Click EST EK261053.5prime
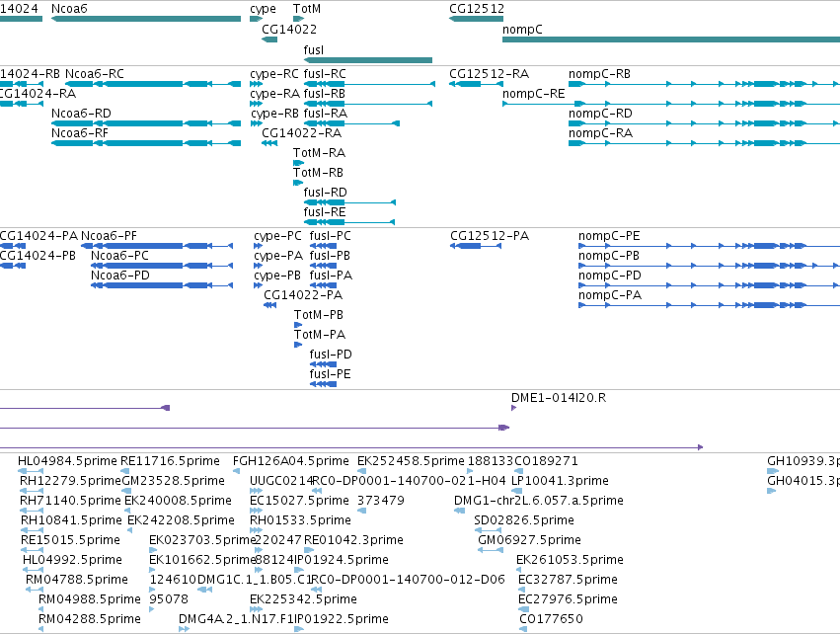Screen dimensions: 840x634 570,560
